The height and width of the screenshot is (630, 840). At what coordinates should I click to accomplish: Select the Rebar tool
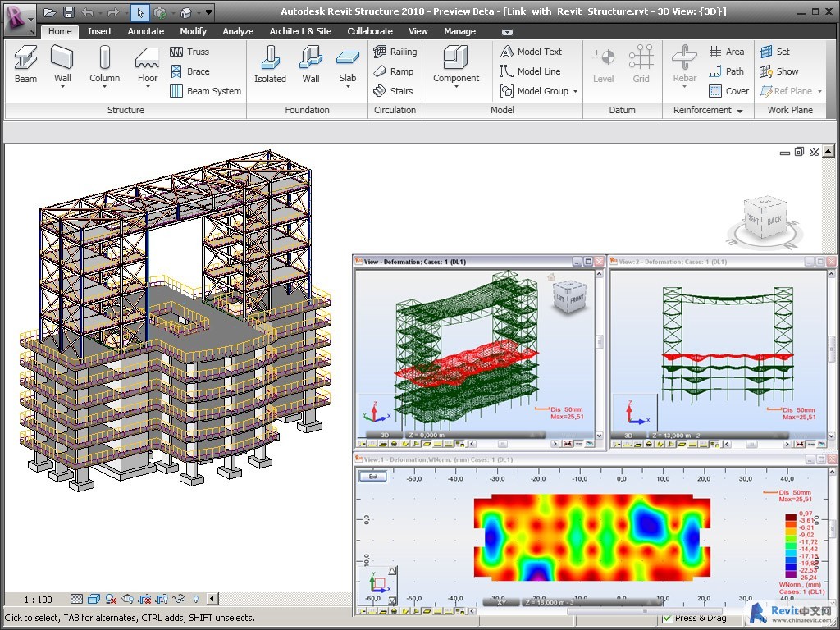coord(685,65)
